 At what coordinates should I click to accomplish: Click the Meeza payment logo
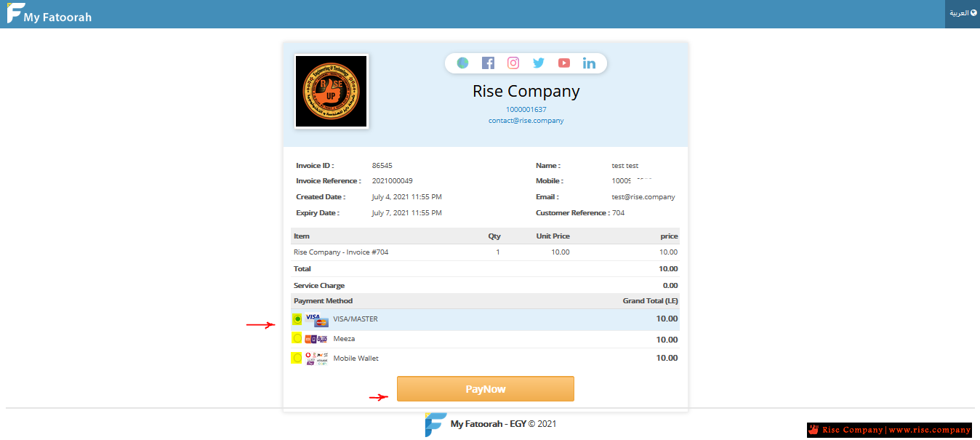point(316,339)
